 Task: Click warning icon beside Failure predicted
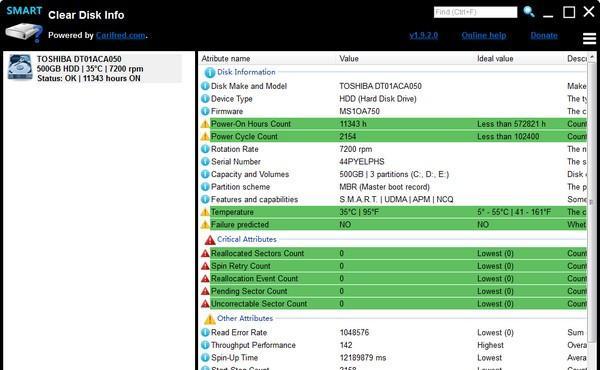pos(205,225)
